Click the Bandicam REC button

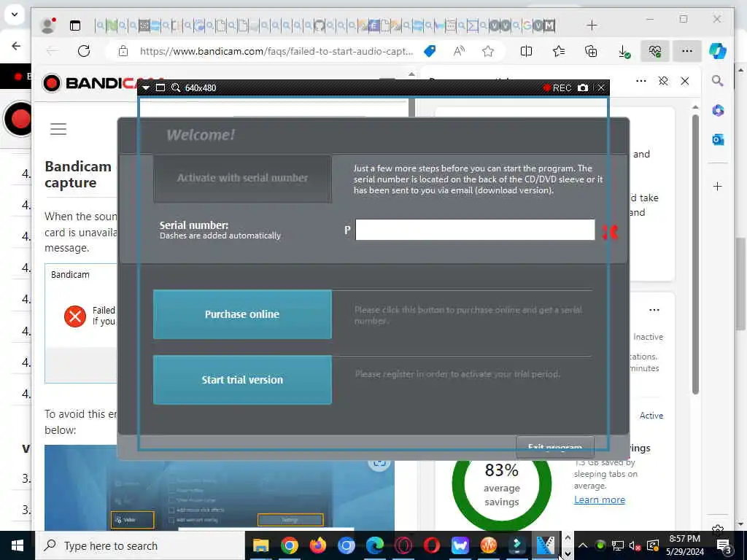[x=557, y=88]
